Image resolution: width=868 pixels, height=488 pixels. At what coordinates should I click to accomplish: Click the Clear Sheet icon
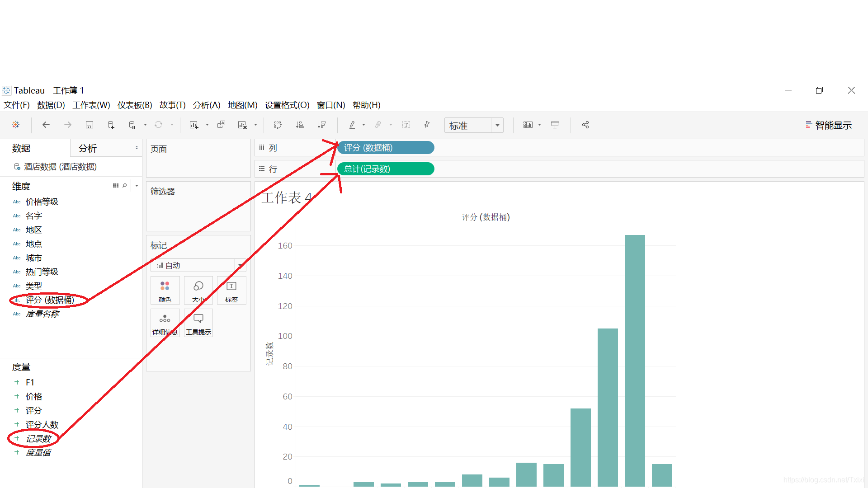coord(242,125)
